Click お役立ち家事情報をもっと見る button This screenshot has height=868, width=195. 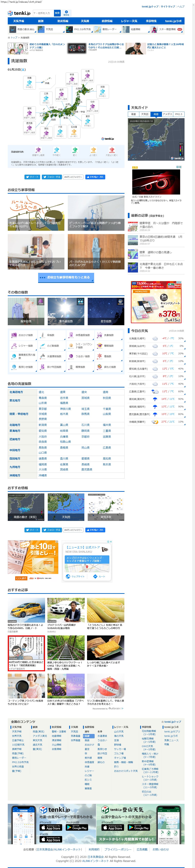pyautogui.click(x=66, y=277)
